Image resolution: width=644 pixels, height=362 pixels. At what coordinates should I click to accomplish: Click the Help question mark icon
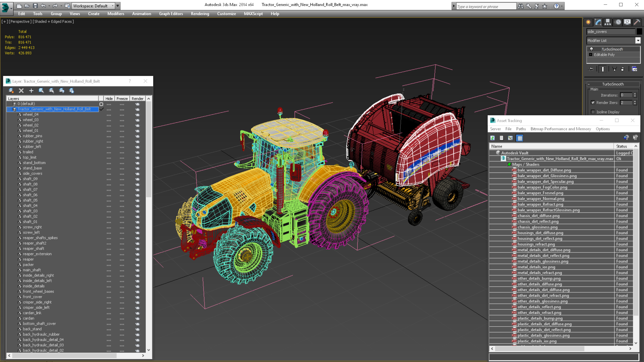(556, 6)
